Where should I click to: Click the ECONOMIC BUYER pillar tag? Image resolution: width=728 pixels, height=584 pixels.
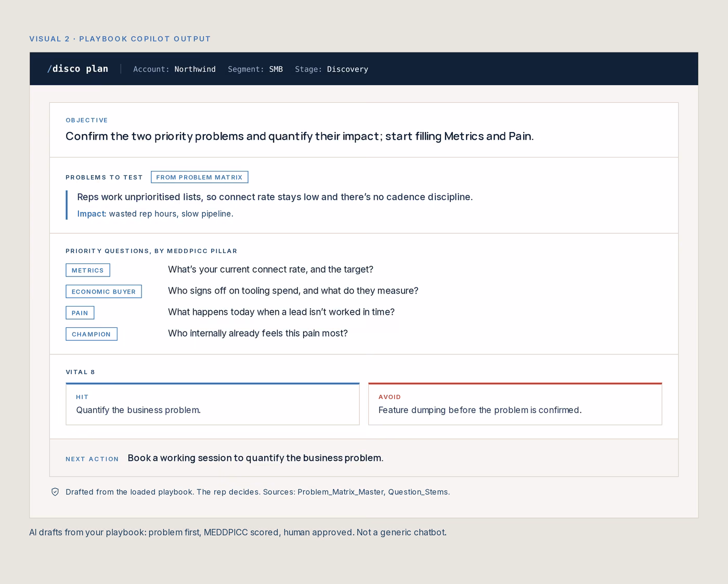tap(103, 291)
